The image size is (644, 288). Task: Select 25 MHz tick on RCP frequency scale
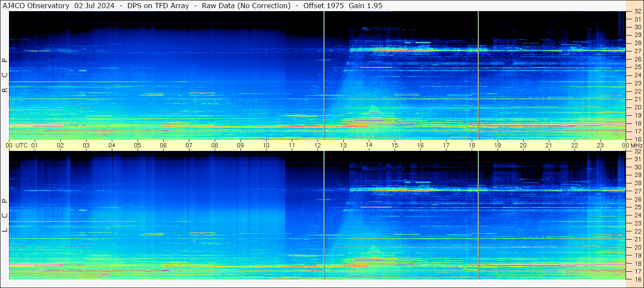[x=638, y=67]
